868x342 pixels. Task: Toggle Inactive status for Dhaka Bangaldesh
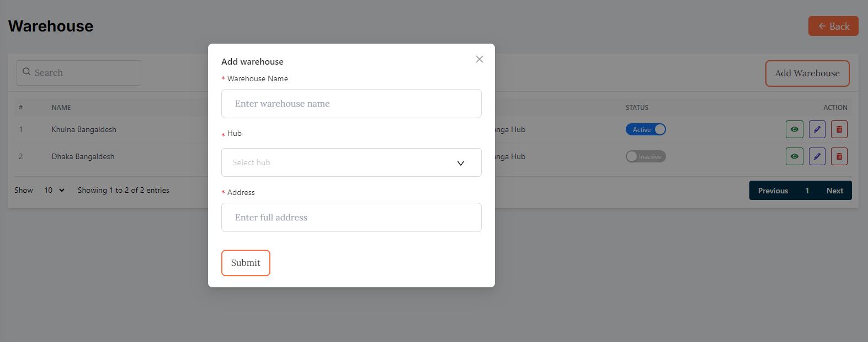coord(646,156)
